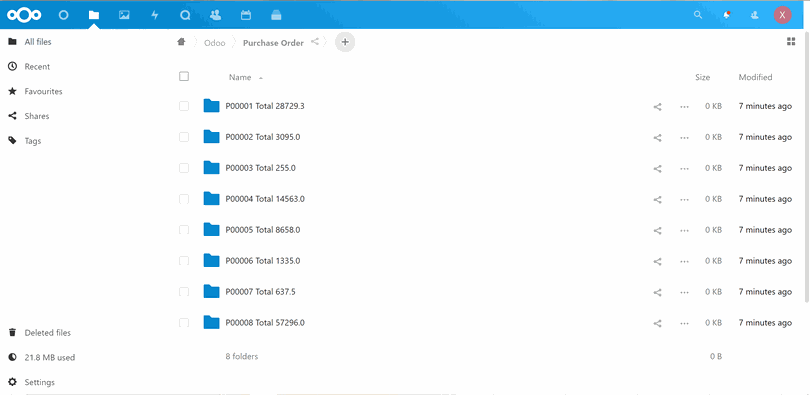Open more actions menu for P00003

point(684,169)
